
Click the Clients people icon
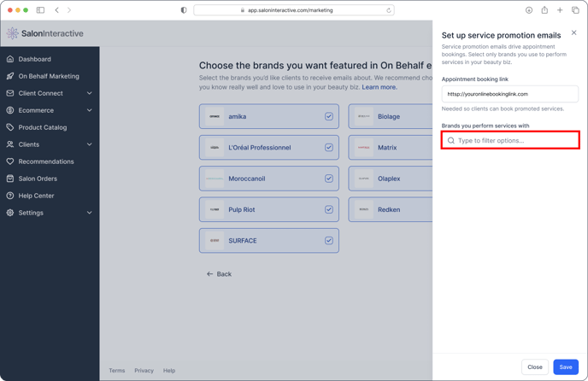[x=10, y=144]
